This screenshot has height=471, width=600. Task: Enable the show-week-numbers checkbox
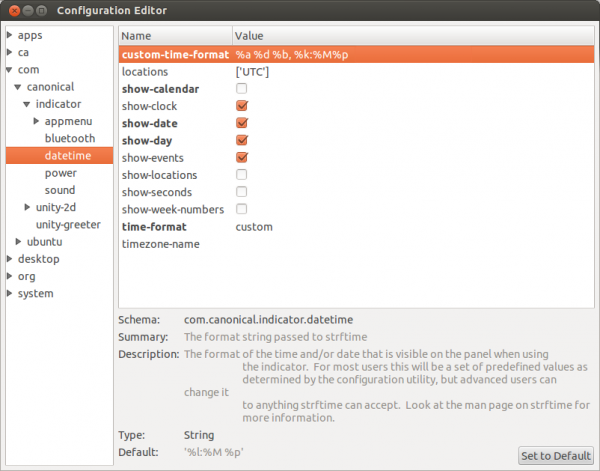click(241, 209)
